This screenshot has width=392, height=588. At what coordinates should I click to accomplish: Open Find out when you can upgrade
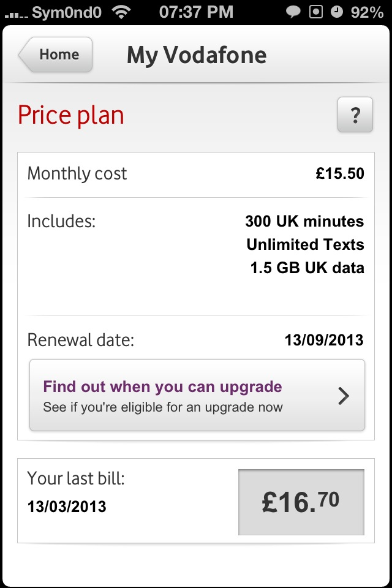point(197,395)
